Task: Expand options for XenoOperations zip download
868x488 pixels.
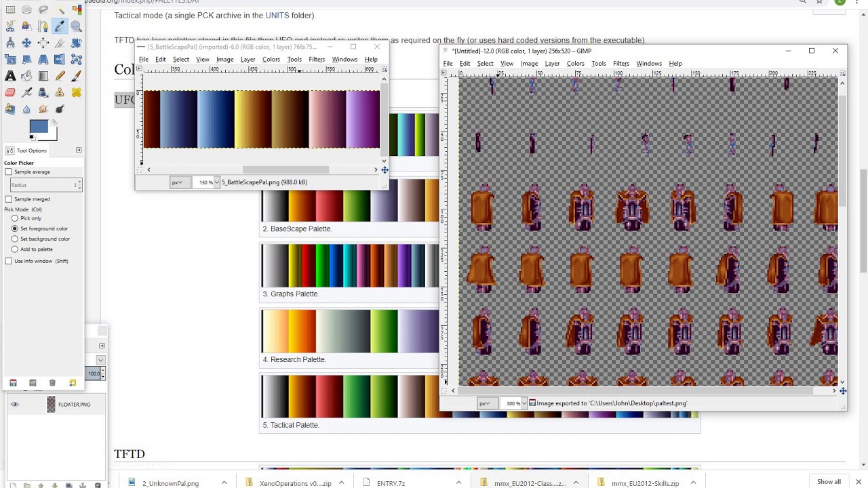Action: click(341, 483)
